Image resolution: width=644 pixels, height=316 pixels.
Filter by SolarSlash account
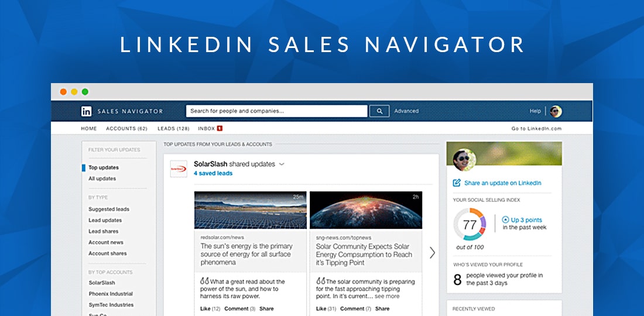pos(102,283)
